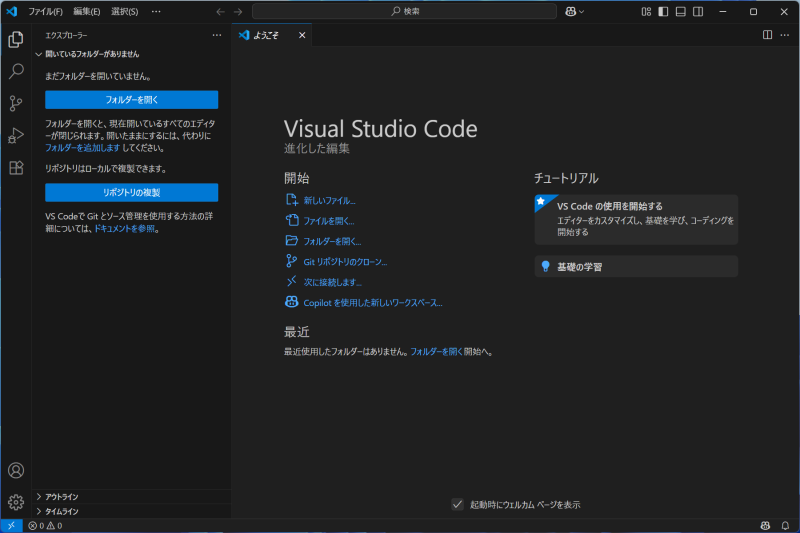Toggle the bottom panel layout button
The width and height of the screenshot is (800, 533).
pyautogui.click(x=680, y=11)
